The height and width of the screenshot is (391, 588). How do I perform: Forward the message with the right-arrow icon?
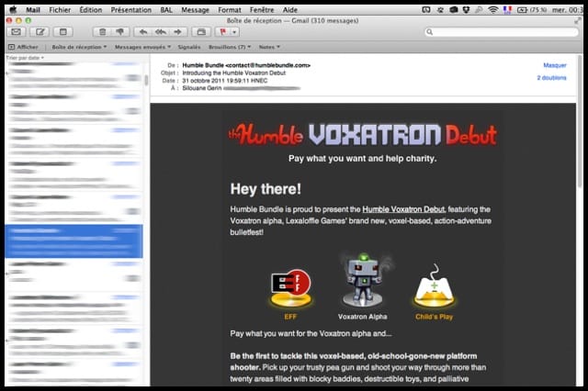click(x=178, y=32)
